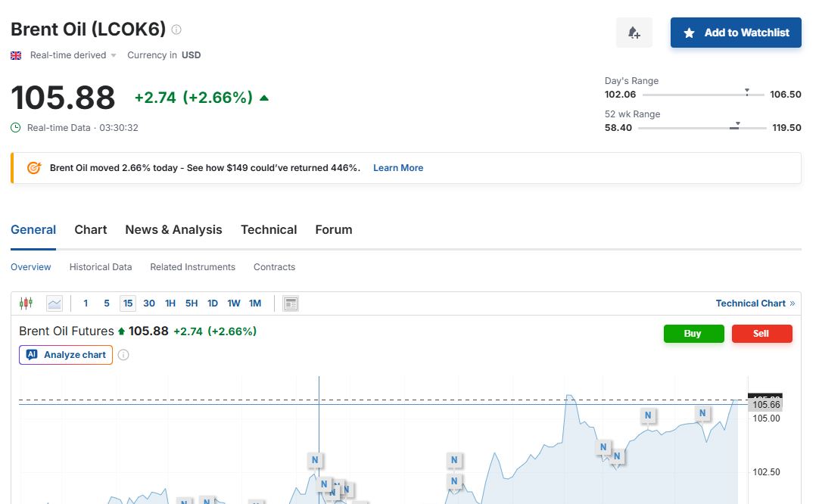Click the orange target icon in banner
This screenshot has width=819, height=504.
34,168
